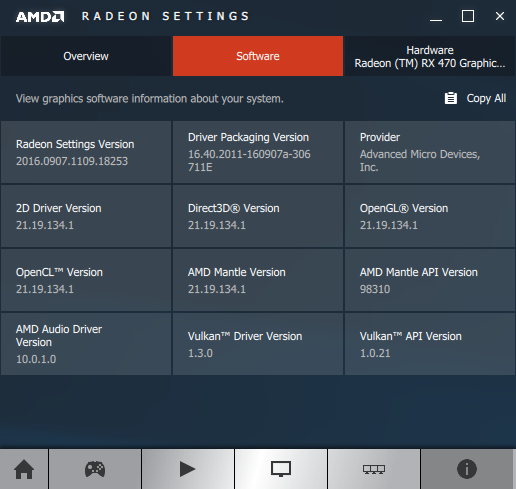Select the Vulkan Driver Version tile
The image size is (516, 489).
pyautogui.click(x=258, y=344)
